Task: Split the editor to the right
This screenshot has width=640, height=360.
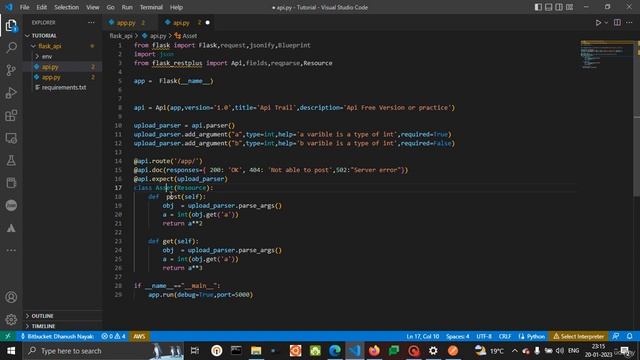Action: [617, 23]
